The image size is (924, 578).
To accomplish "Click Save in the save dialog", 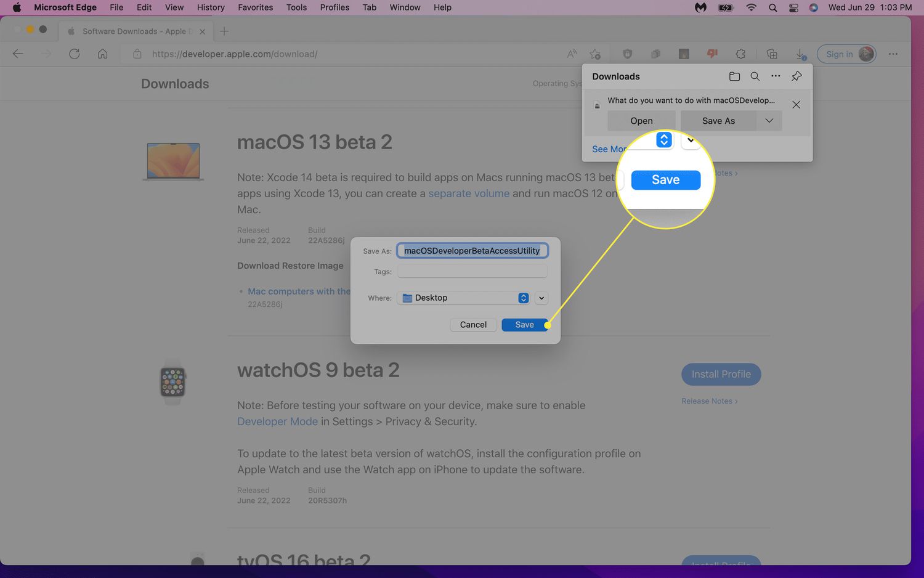I will pos(525,325).
